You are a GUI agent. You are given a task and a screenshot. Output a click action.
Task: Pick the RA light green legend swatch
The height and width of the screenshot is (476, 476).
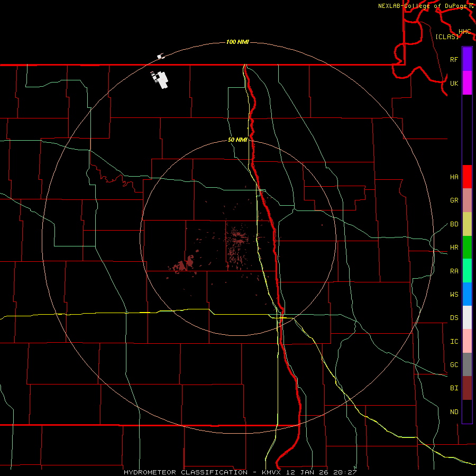coord(467,271)
